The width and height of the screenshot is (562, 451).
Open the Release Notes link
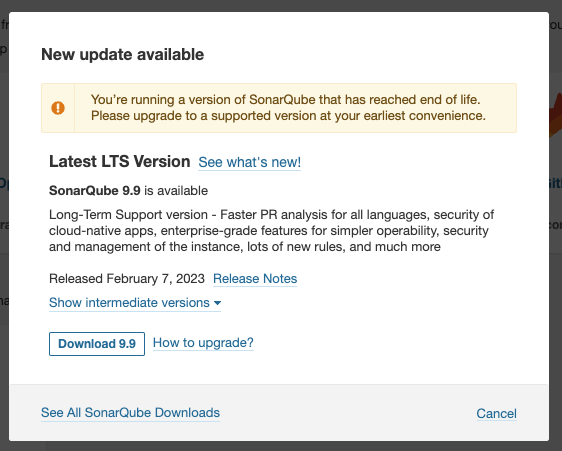coord(255,279)
